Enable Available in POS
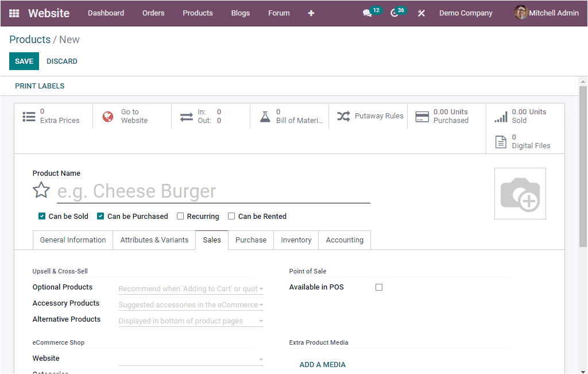This screenshot has width=588, height=374. [x=378, y=287]
